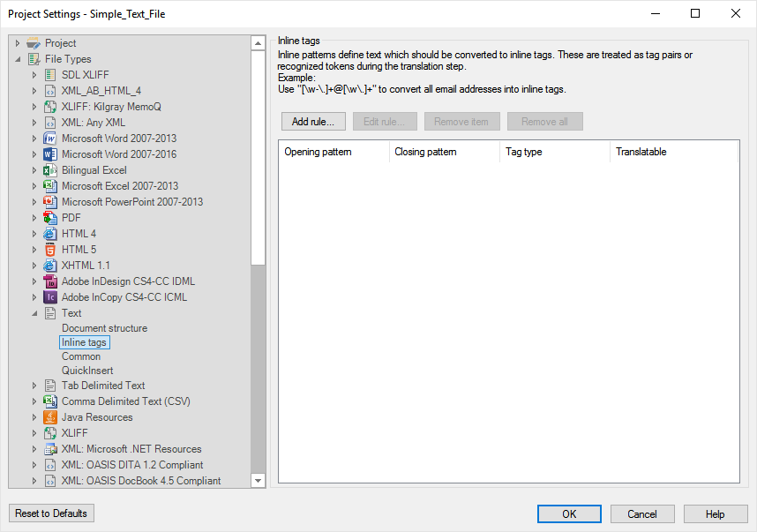Click Reset to Defaults button
This screenshot has height=532, width=757.
(51, 513)
